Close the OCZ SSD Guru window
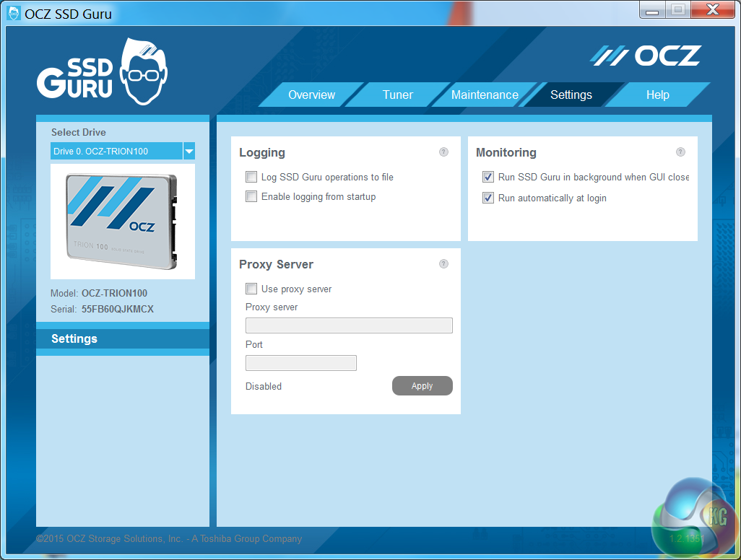This screenshot has width=741, height=560. point(713,10)
